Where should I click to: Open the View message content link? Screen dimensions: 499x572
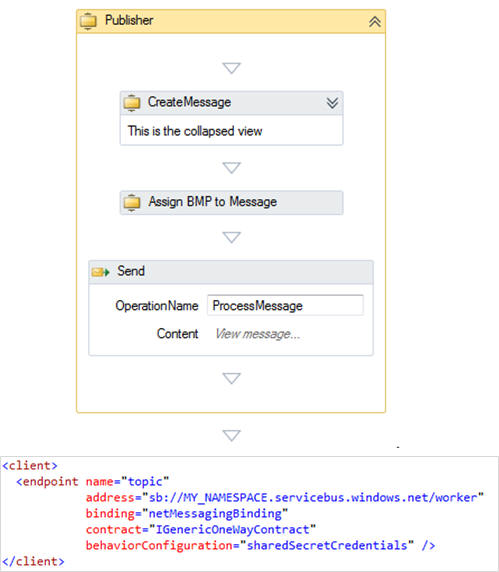pyautogui.click(x=258, y=334)
